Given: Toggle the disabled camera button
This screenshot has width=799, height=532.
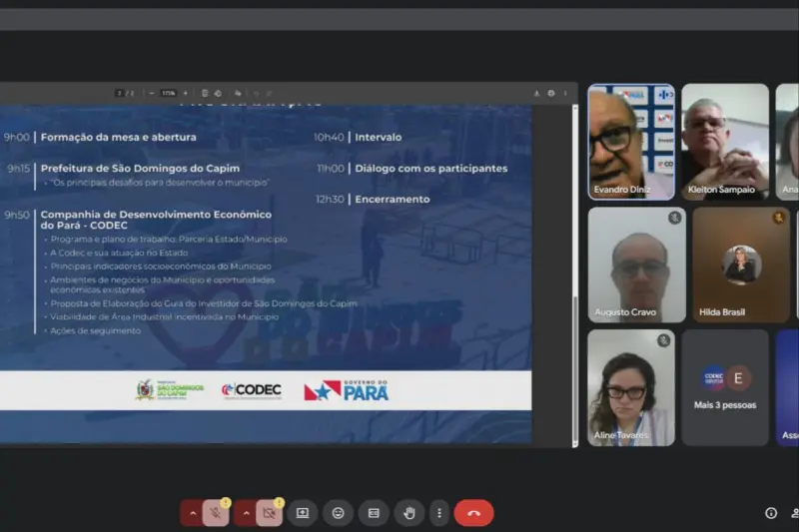Looking at the screenshot, I should [268, 513].
